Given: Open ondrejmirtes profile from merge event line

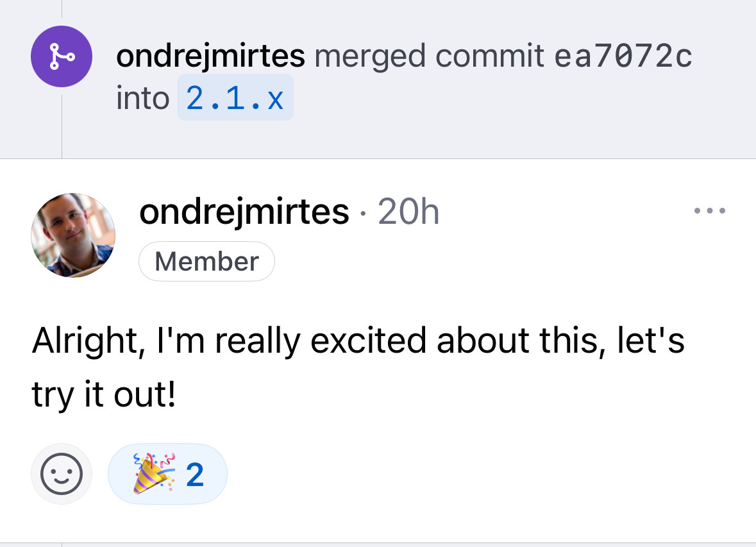Looking at the screenshot, I should [x=211, y=56].
